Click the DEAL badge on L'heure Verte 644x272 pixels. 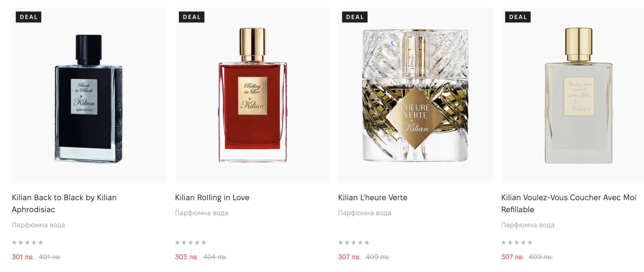355,17
